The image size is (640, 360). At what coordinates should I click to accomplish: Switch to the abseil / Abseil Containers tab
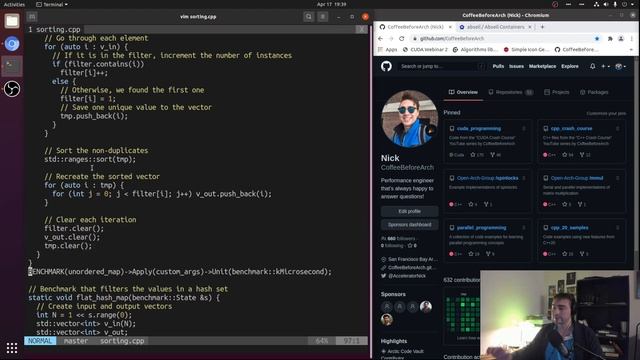click(495, 27)
